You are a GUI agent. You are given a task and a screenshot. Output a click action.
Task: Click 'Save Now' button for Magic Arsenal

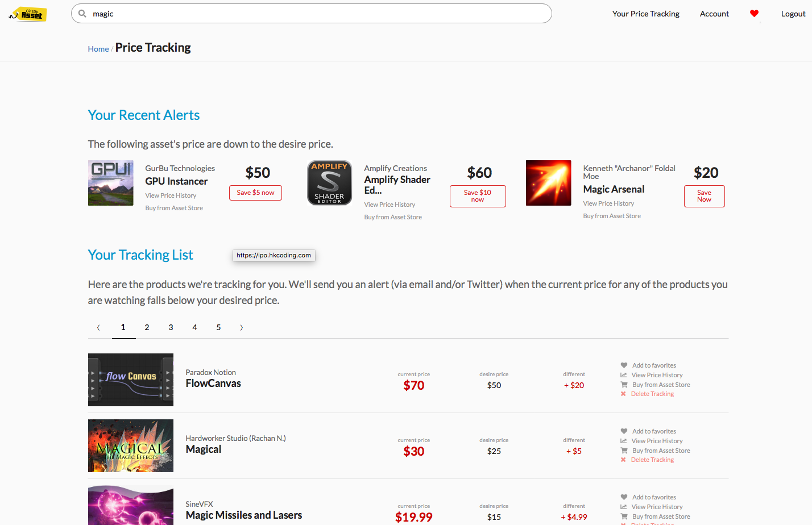click(704, 196)
